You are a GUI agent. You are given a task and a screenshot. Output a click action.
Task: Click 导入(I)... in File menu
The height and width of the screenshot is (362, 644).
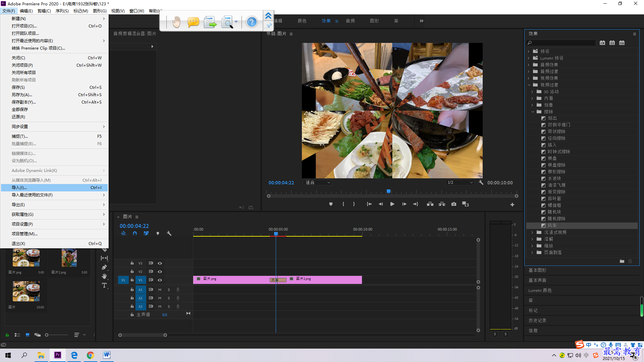coord(54,188)
